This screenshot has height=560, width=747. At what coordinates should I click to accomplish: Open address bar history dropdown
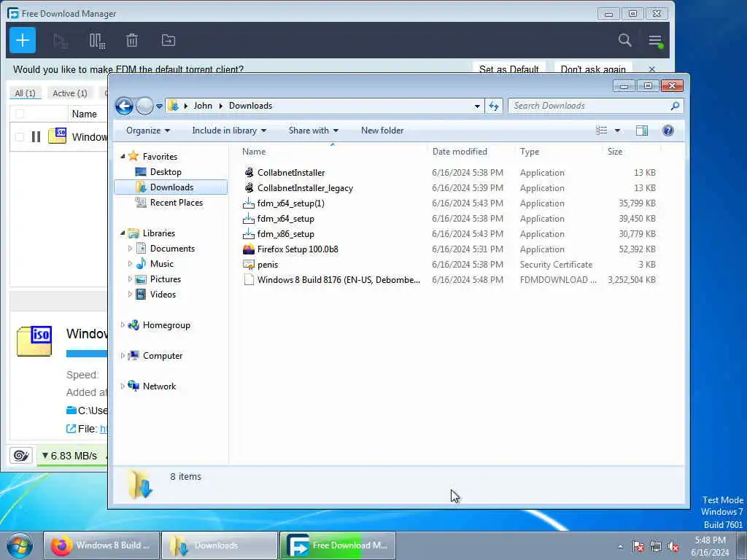coord(477,106)
